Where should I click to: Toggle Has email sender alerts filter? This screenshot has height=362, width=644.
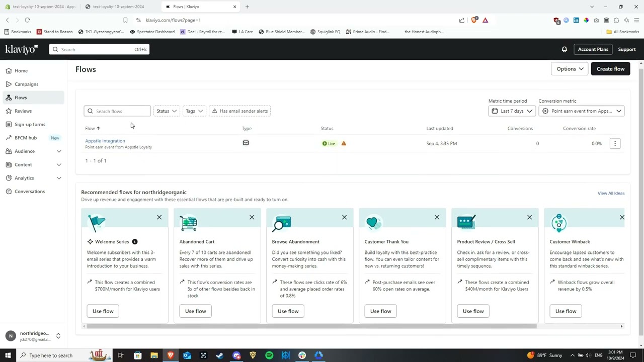tap(240, 111)
